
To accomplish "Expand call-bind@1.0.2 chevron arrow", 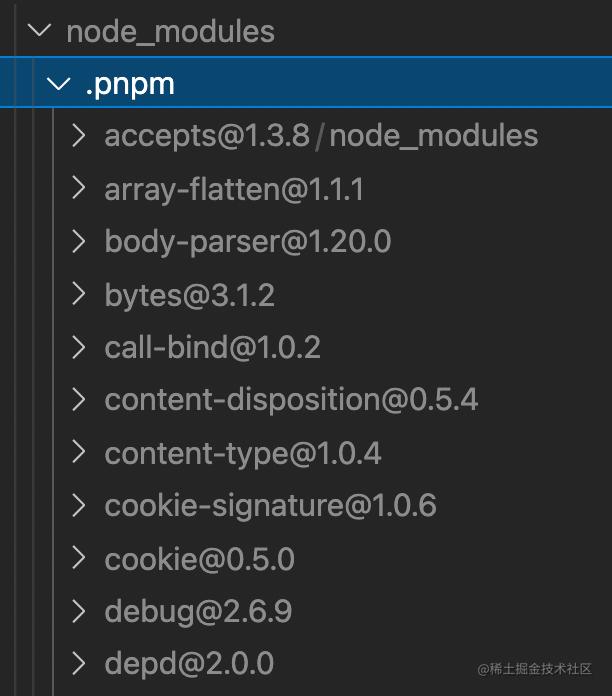I will tap(79, 347).
